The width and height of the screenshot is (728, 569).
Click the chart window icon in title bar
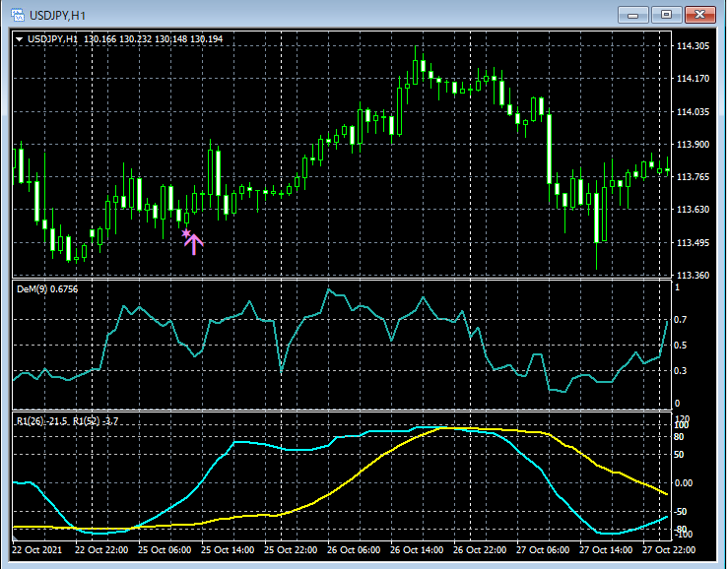pyautogui.click(x=17, y=14)
